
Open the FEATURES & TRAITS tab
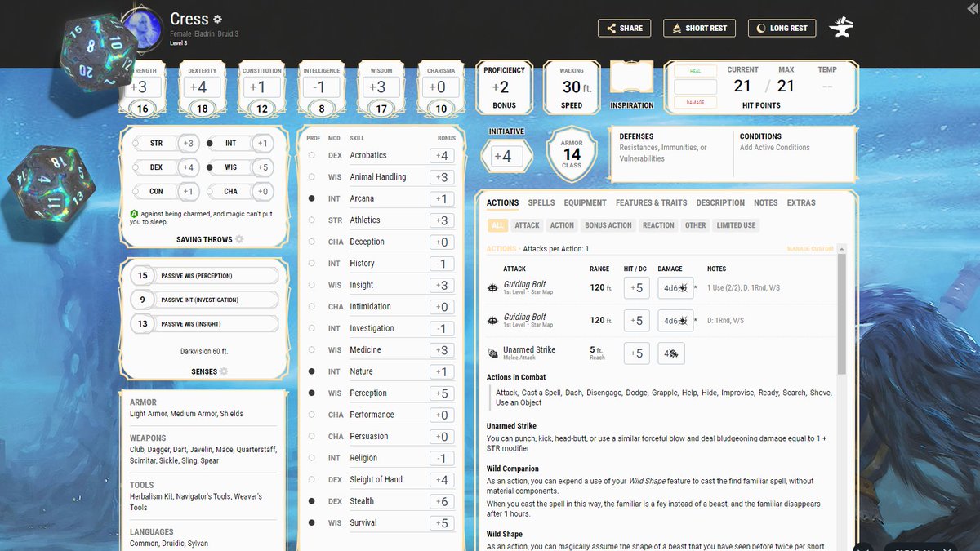click(x=651, y=202)
